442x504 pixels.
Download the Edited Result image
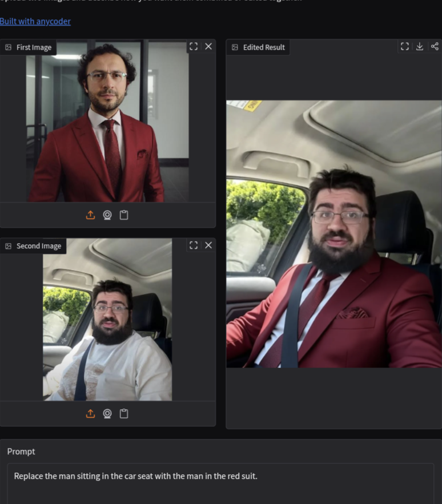point(420,47)
